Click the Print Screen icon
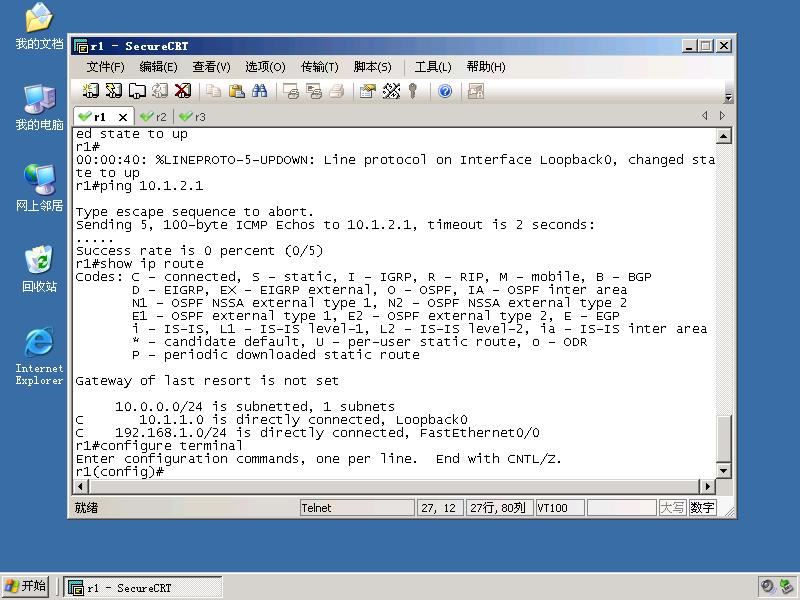The image size is (800, 600). [291, 91]
